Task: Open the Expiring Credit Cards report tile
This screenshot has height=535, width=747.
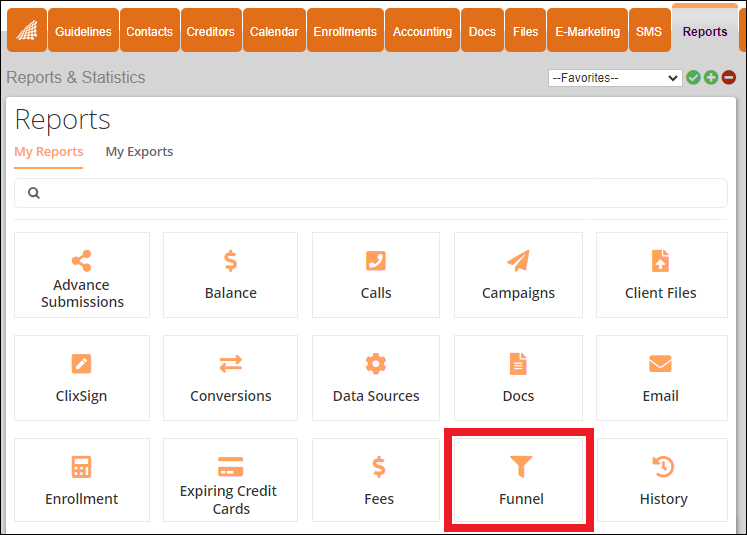Action: point(231,480)
